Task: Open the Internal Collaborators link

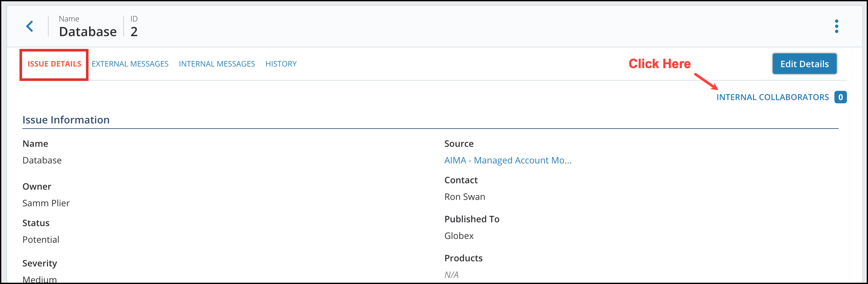Action: [x=772, y=97]
